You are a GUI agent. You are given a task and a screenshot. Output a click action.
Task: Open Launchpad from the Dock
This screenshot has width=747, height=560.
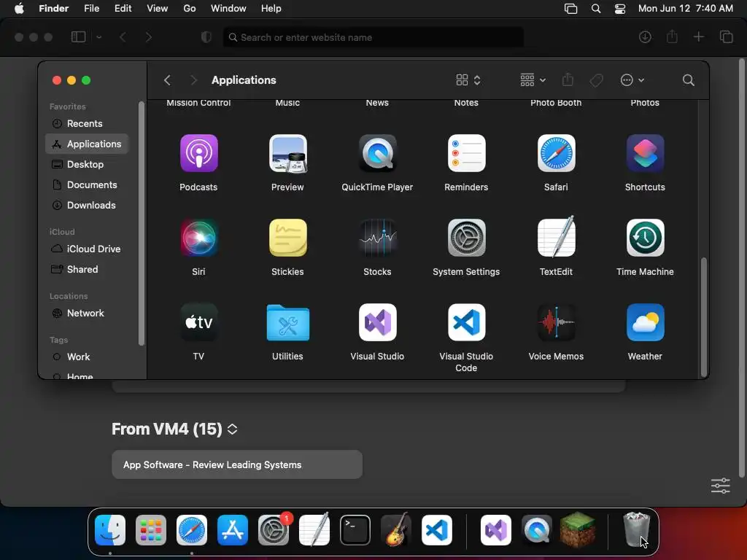[x=151, y=530]
